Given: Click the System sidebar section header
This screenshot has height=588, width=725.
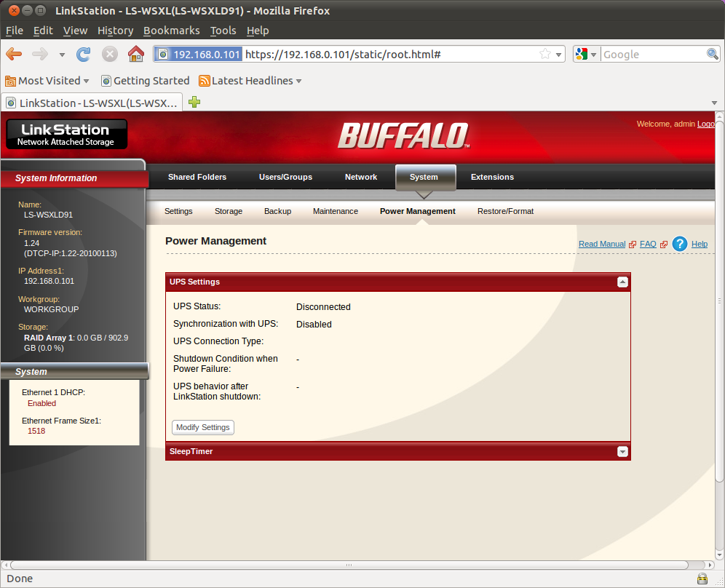Looking at the screenshot, I should (74, 372).
